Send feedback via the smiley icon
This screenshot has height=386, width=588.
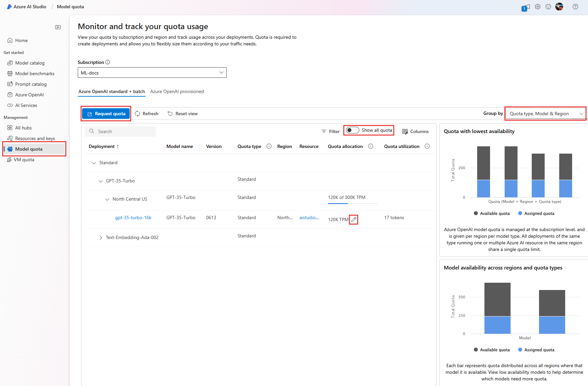pyautogui.click(x=548, y=7)
